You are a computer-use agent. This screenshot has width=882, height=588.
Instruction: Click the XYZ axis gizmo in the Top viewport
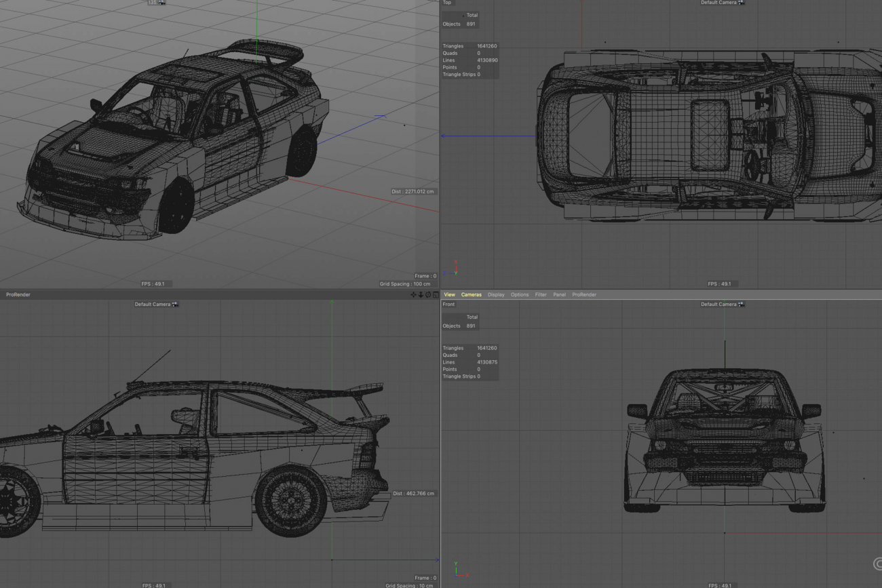(453, 269)
